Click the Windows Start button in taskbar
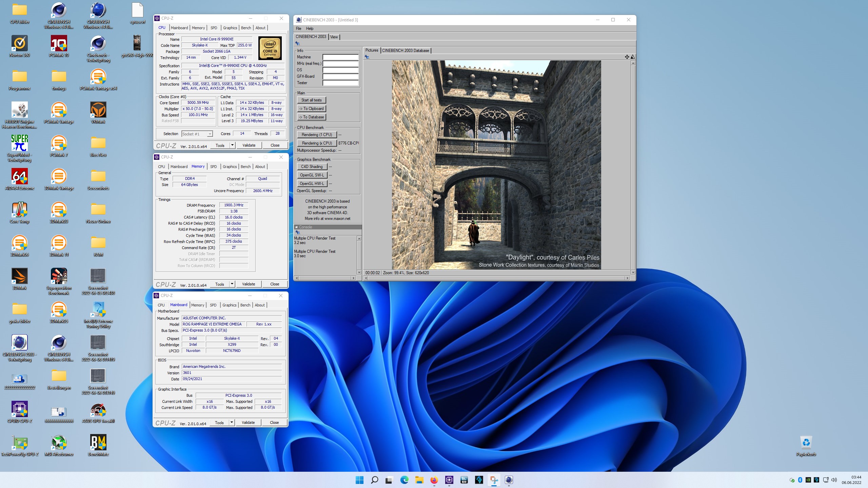 [x=359, y=480]
